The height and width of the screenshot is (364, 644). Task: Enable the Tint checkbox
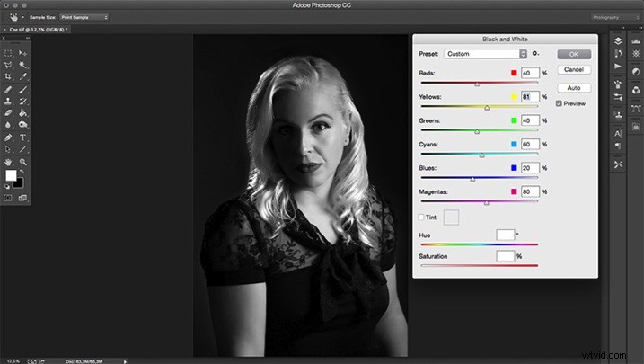coord(421,217)
